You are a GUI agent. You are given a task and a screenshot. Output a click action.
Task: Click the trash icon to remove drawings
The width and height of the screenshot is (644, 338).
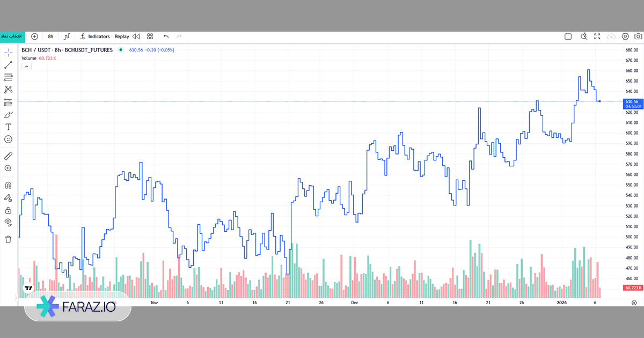pos(8,239)
